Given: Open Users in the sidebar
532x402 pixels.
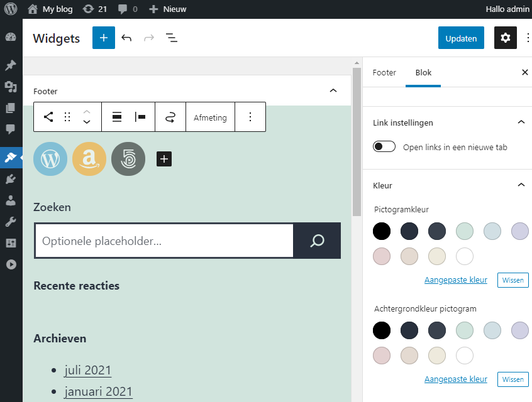Looking at the screenshot, I should click(11, 200).
